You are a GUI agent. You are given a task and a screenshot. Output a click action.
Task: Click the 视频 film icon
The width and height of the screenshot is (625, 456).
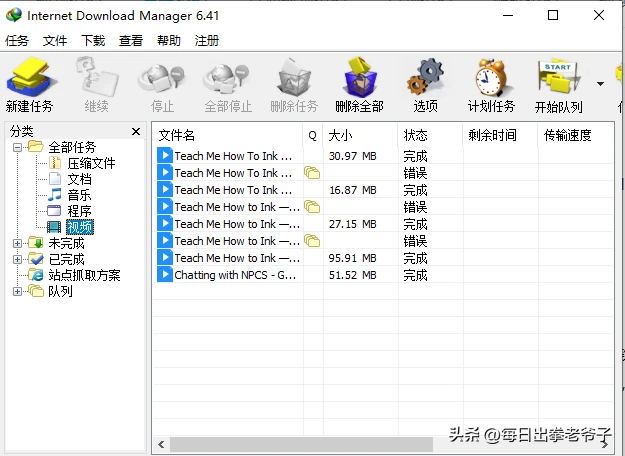tap(54, 227)
